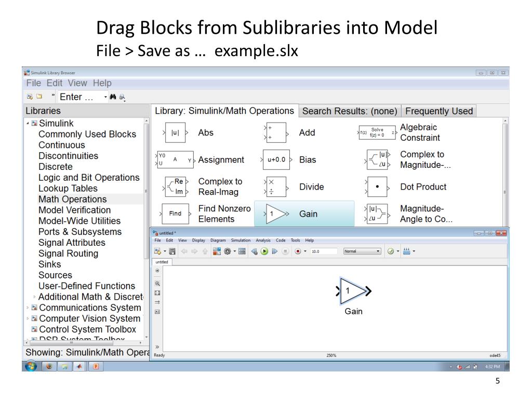The height and width of the screenshot is (399, 532).
Task: Open the Library Browser View menu
Action: (77, 83)
